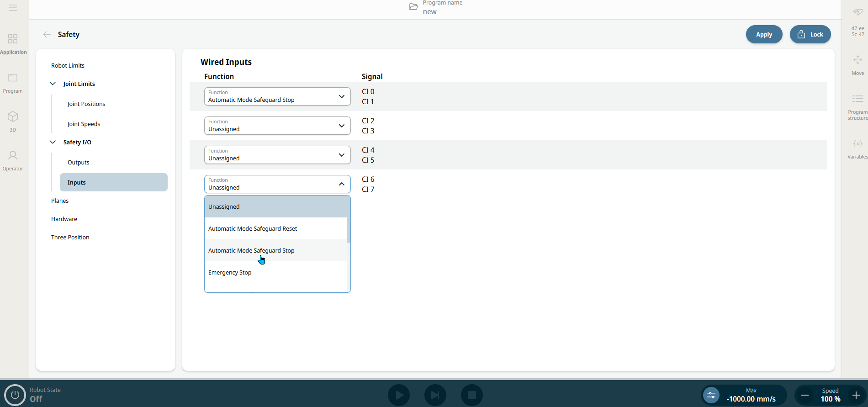Click the Lock button
The width and height of the screenshot is (868, 407).
tap(810, 34)
